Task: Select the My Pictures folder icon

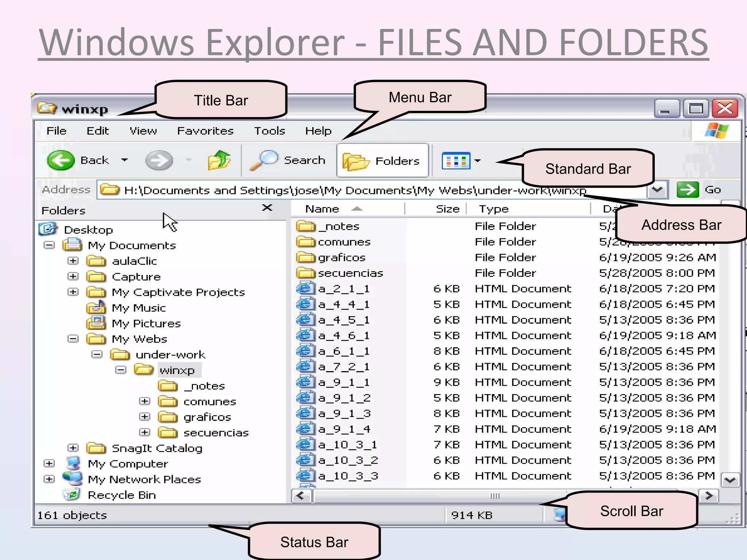Action: tap(96, 323)
